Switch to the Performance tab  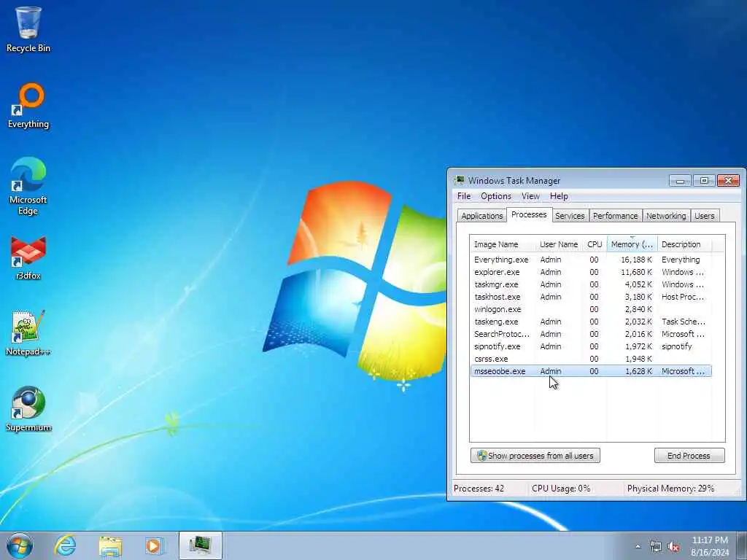pos(615,216)
